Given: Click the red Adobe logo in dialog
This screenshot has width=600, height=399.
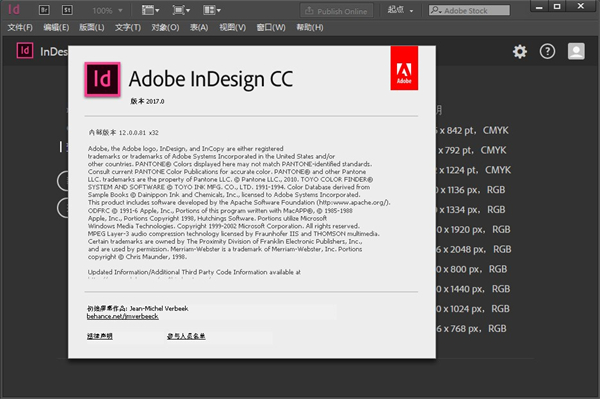Looking at the screenshot, I should [x=404, y=68].
